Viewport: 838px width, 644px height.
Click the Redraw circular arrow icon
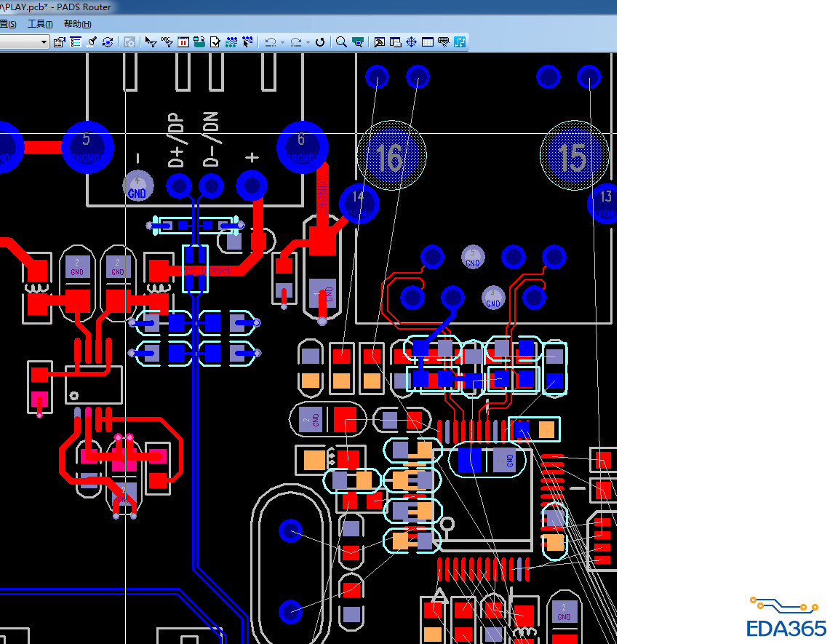[x=319, y=41]
